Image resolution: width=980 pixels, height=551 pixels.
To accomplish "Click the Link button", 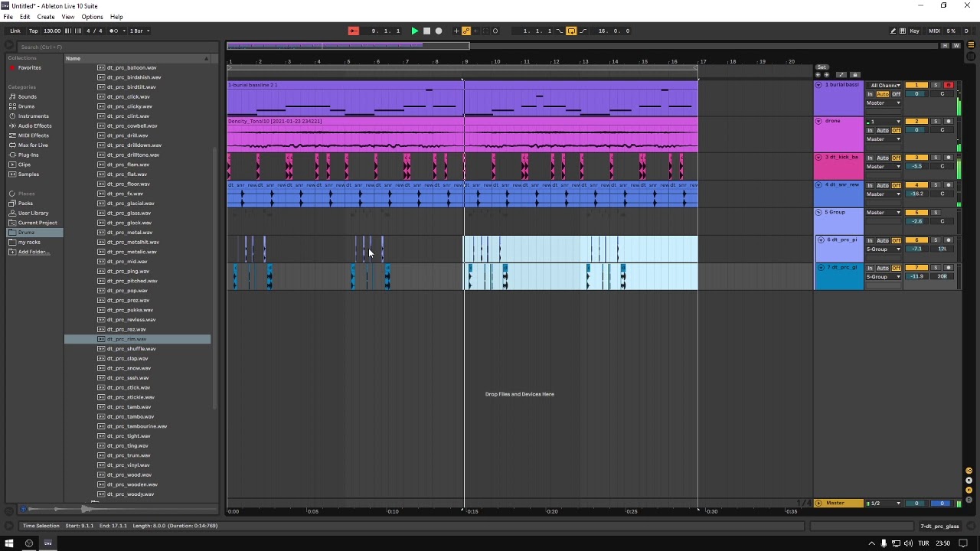I will tap(15, 31).
